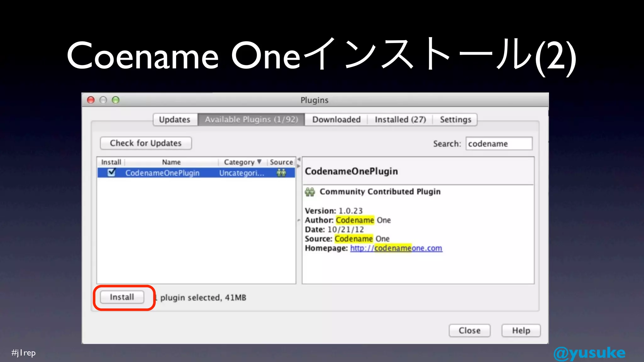Click the CodenameOnePlugin details heading
This screenshot has height=362, width=644.
351,172
